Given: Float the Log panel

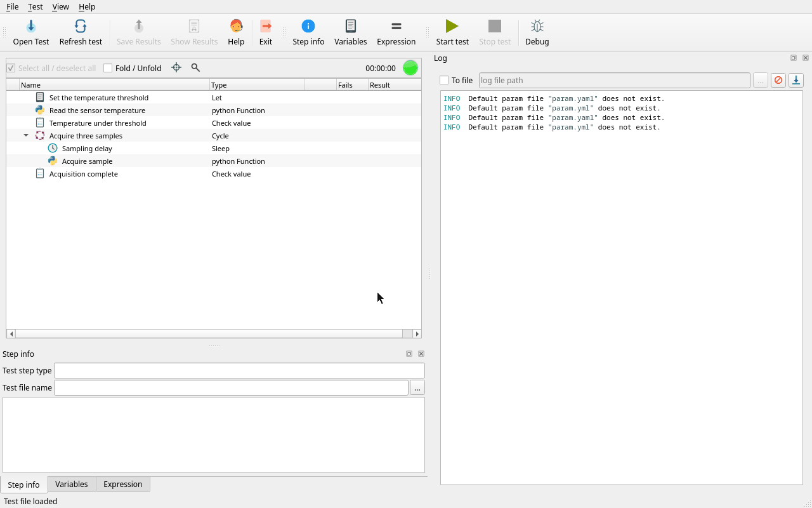Looking at the screenshot, I should tap(793, 58).
